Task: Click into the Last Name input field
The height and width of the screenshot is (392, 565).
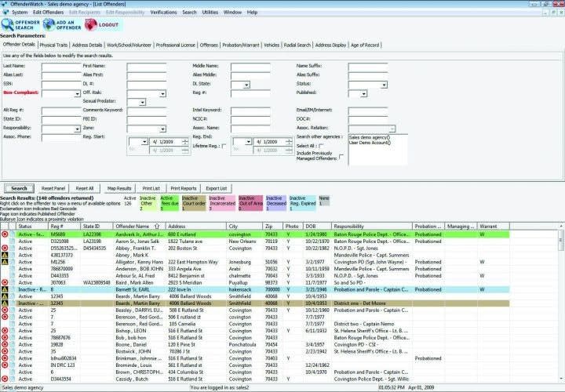Action: pos(60,67)
